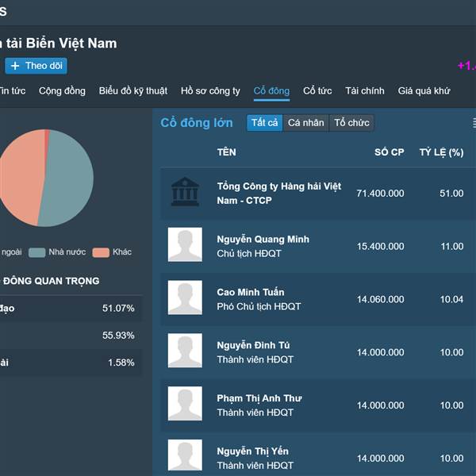476x476 pixels.
Task: Click the 55.93% ownership value
Action: (118, 336)
